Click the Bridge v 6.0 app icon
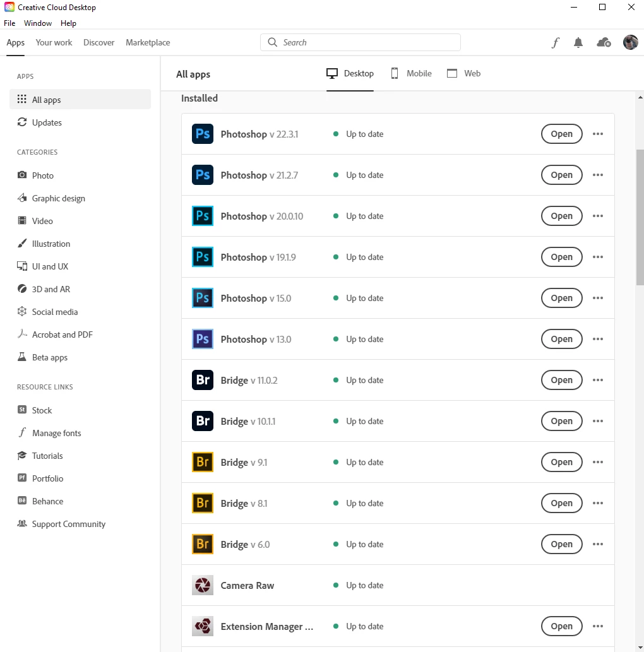 pyautogui.click(x=203, y=544)
